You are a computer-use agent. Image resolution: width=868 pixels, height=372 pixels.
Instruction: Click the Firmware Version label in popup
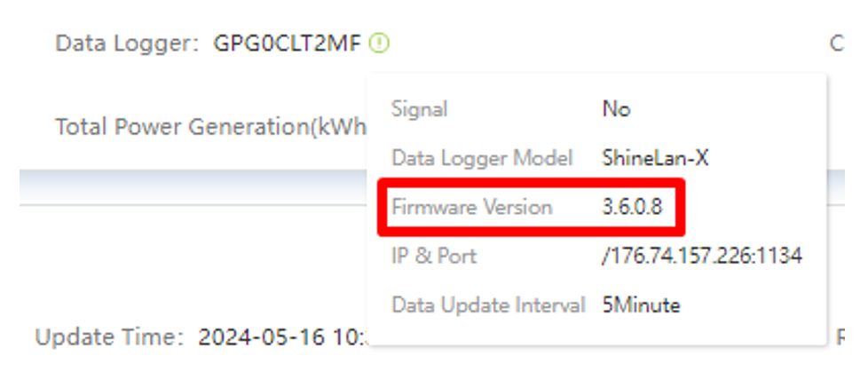pos(471,208)
